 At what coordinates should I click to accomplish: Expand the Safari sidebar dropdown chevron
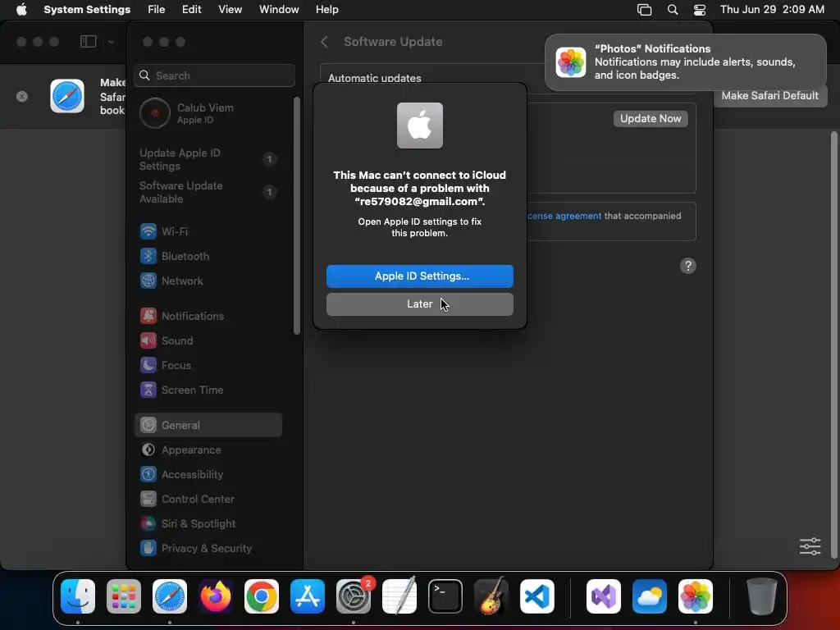point(111,42)
